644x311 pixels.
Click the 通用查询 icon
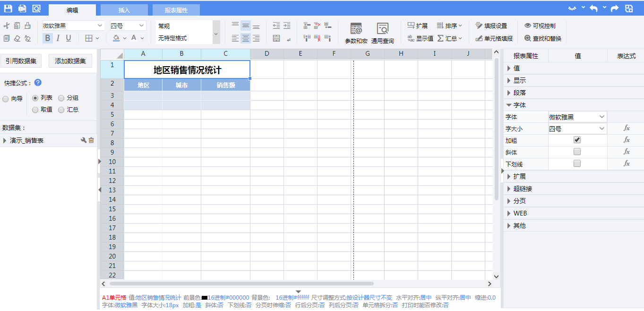click(x=382, y=33)
